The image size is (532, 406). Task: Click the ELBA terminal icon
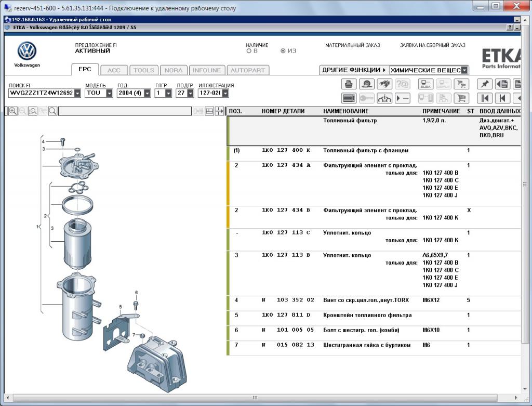(x=425, y=84)
